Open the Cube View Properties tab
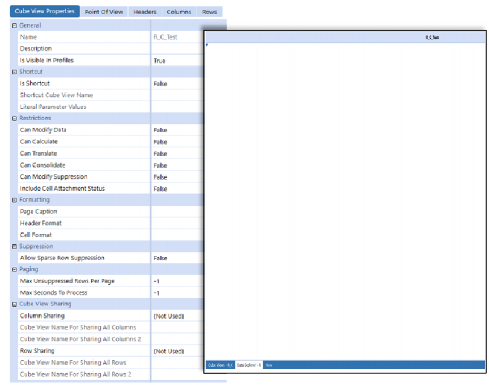Image resolution: width=489 pixels, height=385 pixels. [x=45, y=11]
